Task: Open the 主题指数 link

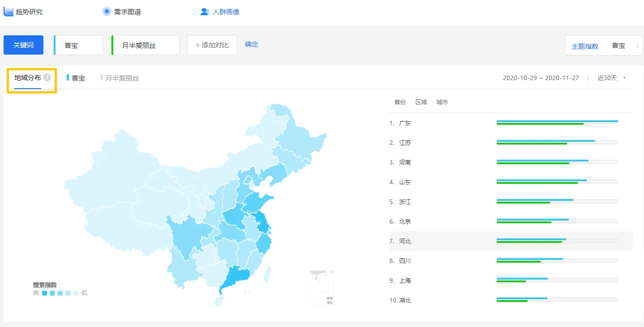Action: click(x=584, y=45)
